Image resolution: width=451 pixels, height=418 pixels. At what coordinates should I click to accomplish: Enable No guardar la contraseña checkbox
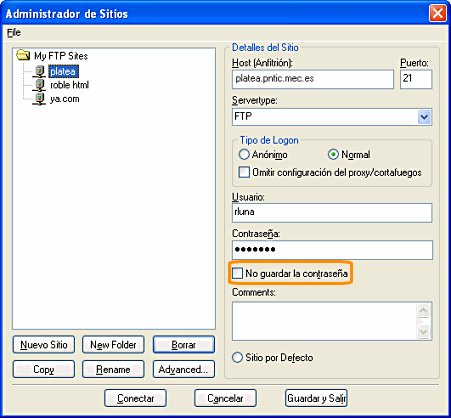237,273
